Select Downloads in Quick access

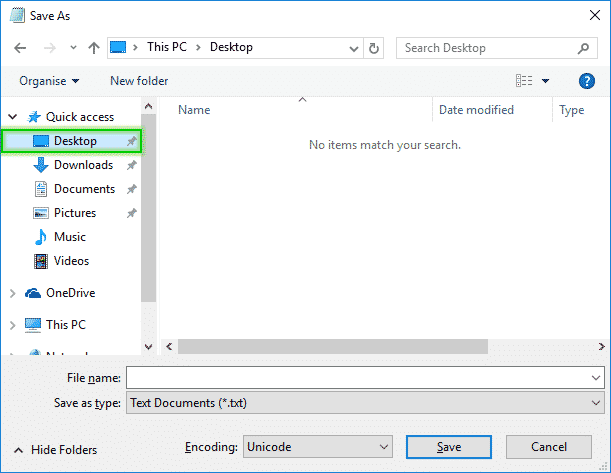click(82, 165)
